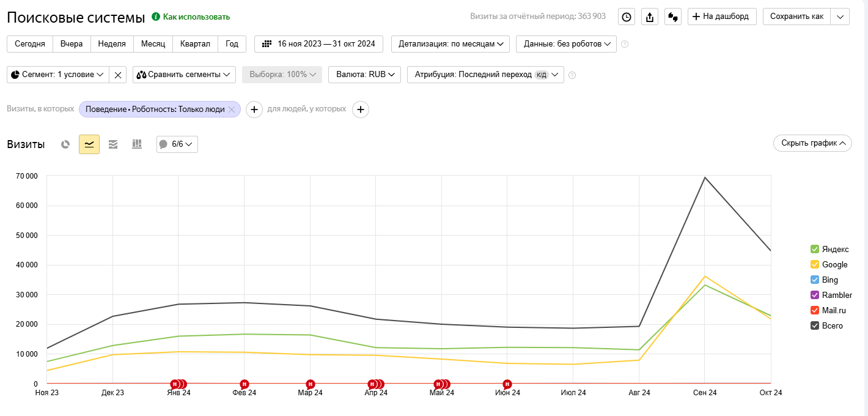Click the note marker at Фев 24
Screen dimensions: 868x416
(x=245, y=384)
